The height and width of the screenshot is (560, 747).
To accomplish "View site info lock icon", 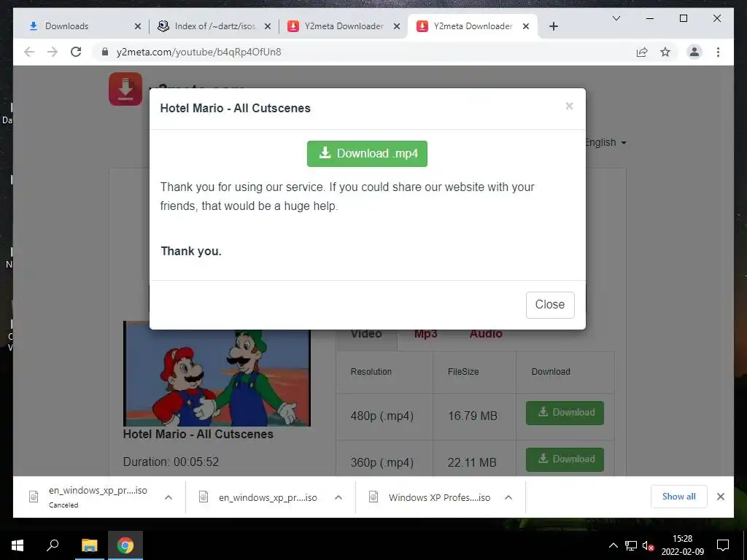I will 105,52.
